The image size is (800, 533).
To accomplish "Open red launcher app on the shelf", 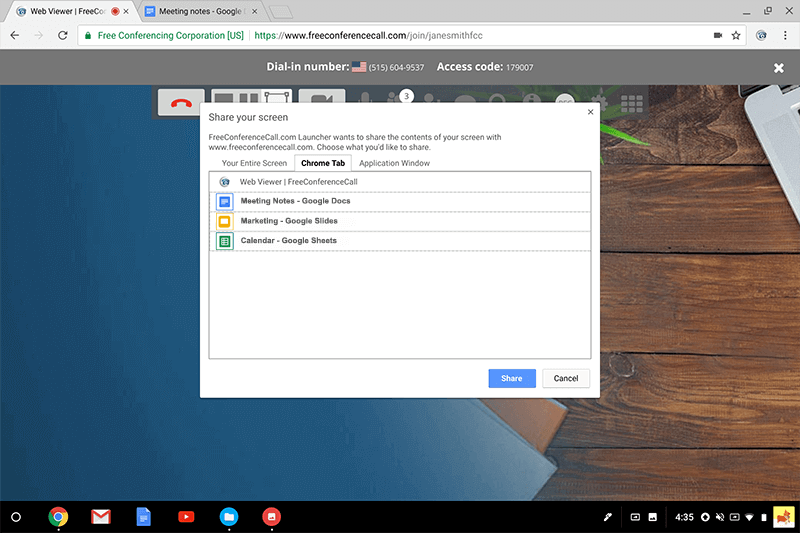I will 271,517.
